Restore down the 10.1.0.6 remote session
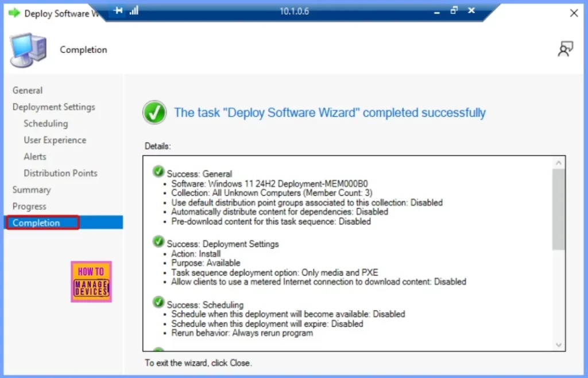This screenshot has width=588, height=378. [x=454, y=10]
